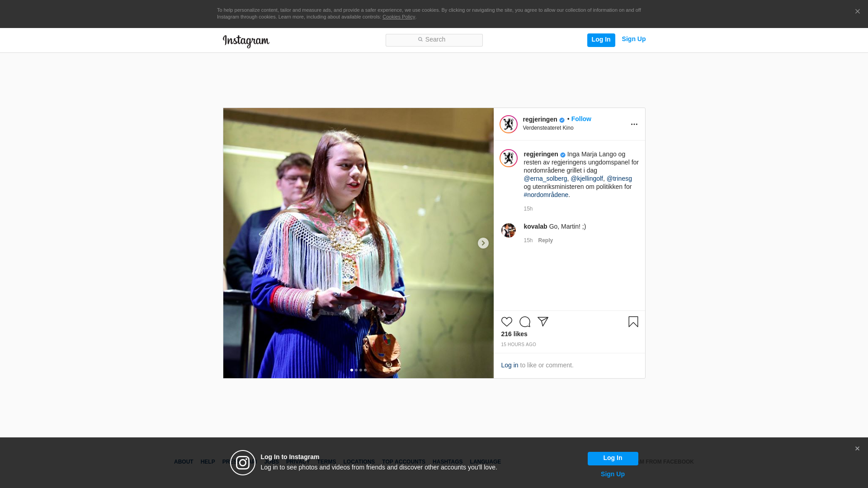Open the Verdensteateret Kino location
868x488 pixels.
pos(548,128)
